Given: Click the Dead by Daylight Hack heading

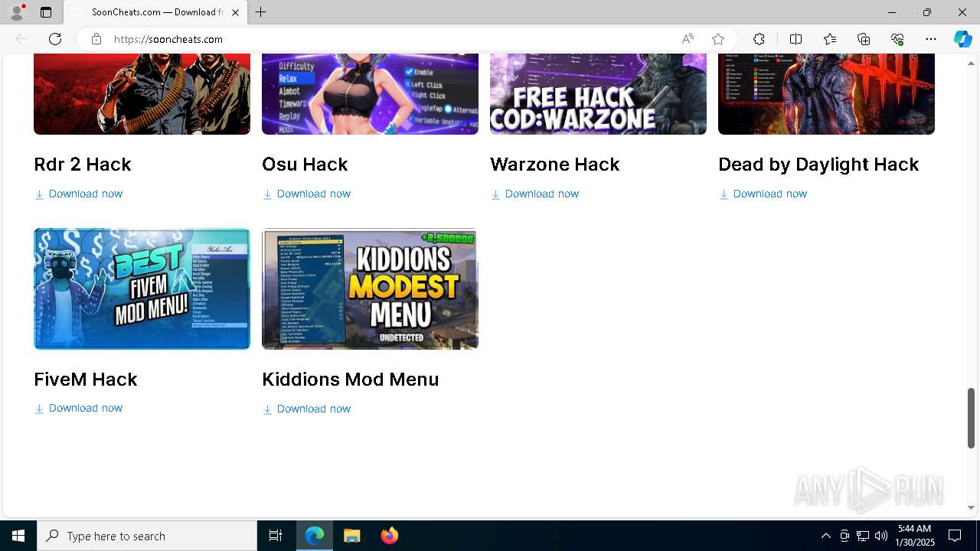Looking at the screenshot, I should tap(818, 165).
